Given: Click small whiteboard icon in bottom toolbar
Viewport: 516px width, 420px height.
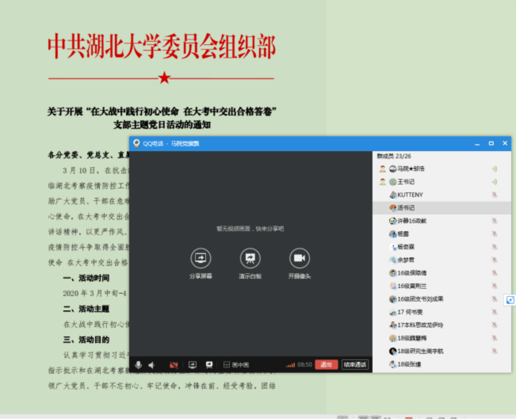Looking at the screenshot, I should point(209,365).
